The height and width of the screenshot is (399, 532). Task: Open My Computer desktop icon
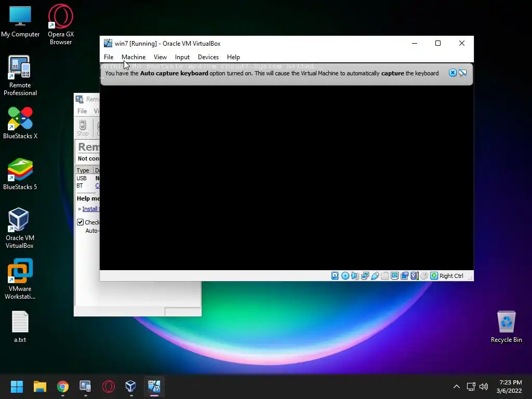click(x=20, y=21)
